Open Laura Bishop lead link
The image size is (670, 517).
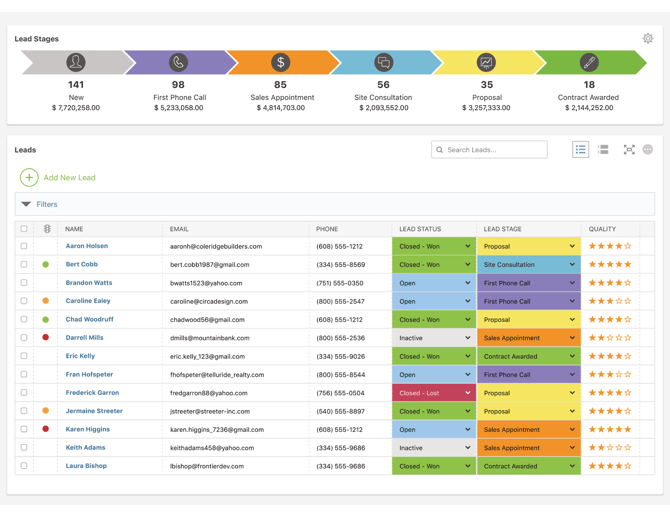pyautogui.click(x=86, y=466)
